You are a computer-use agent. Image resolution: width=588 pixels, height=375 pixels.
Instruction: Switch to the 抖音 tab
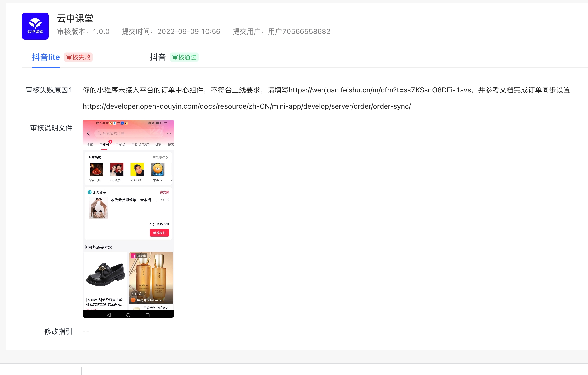tap(158, 57)
